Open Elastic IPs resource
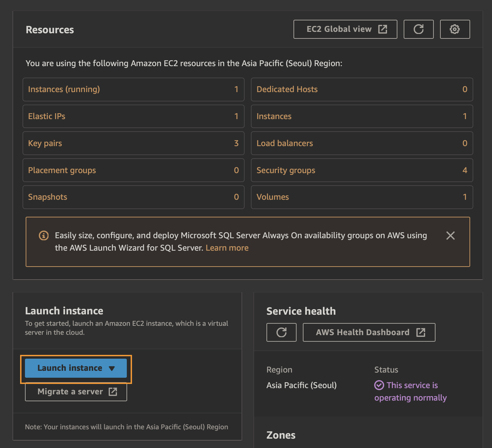 click(x=133, y=116)
